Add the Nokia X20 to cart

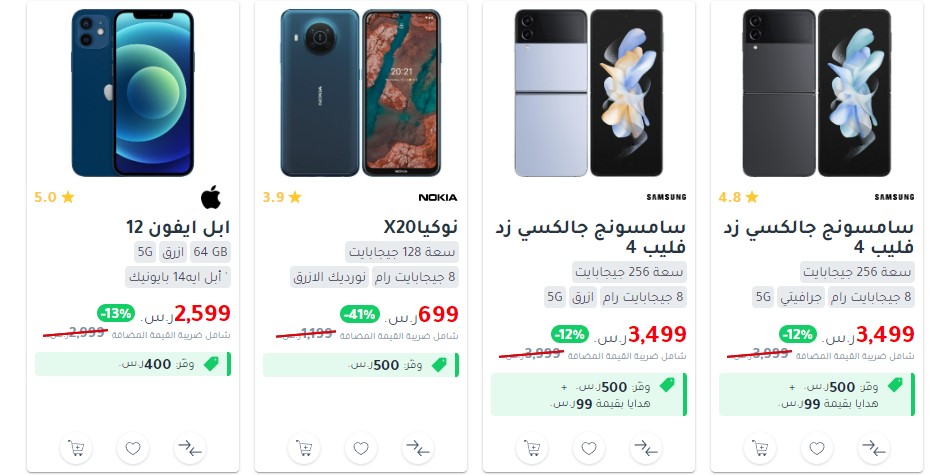point(304,448)
